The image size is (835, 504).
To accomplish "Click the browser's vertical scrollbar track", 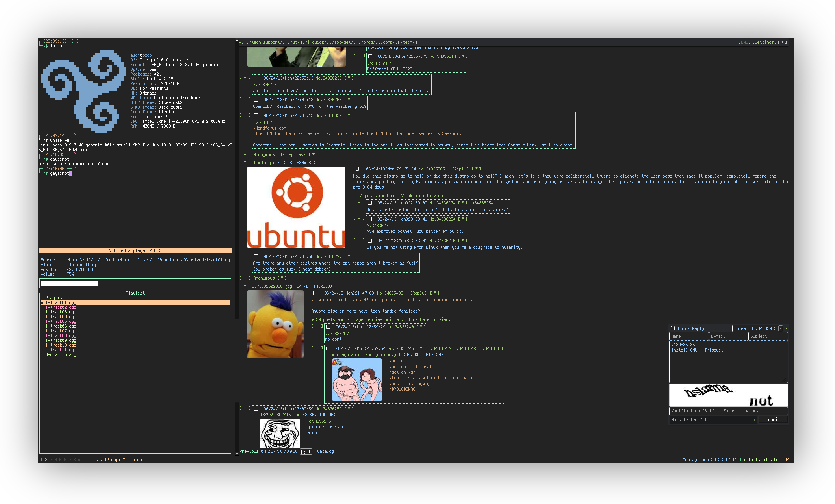I will click(237, 246).
